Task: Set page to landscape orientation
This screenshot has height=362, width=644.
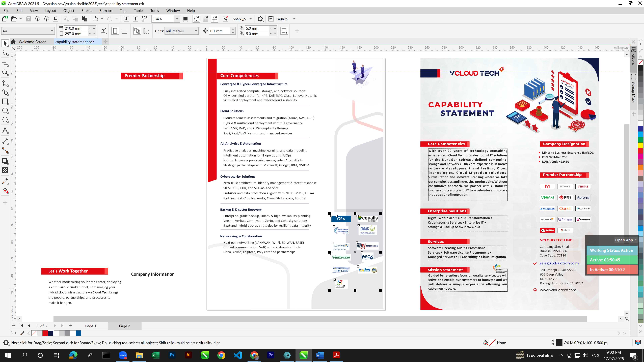Action: click(x=124, y=31)
